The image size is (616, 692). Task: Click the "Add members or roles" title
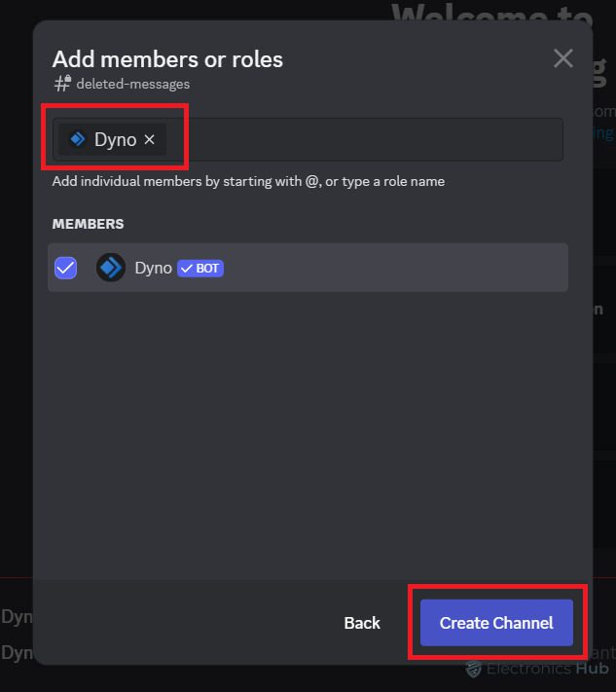coord(167,59)
